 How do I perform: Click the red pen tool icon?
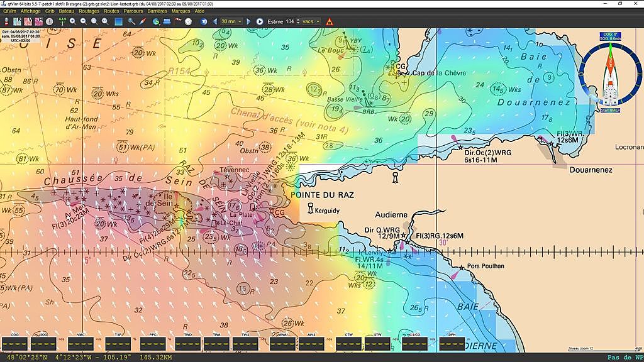(142, 21)
